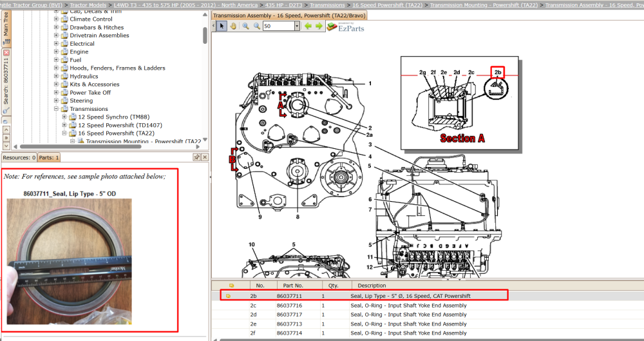
Task: Close the Search: 86037711 side tab
Action: 6,53
